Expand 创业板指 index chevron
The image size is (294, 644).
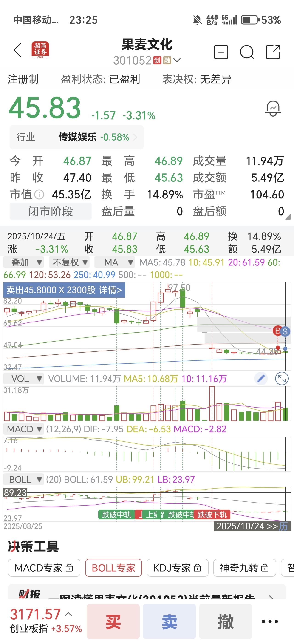68,614
